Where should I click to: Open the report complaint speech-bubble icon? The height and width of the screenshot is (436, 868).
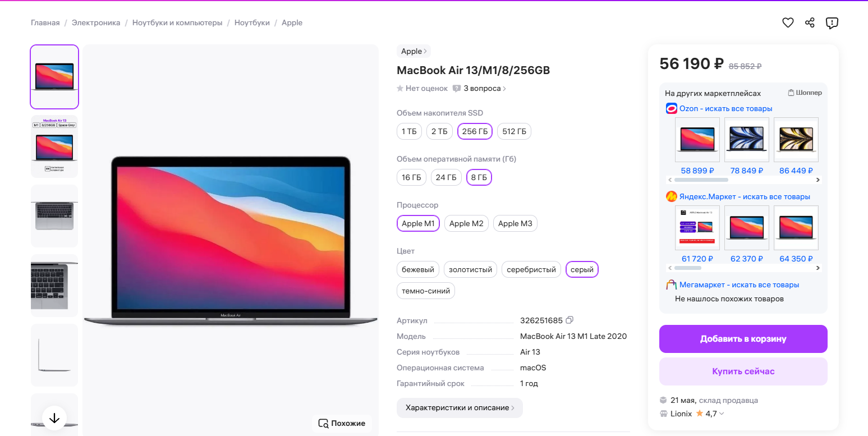coord(832,23)
